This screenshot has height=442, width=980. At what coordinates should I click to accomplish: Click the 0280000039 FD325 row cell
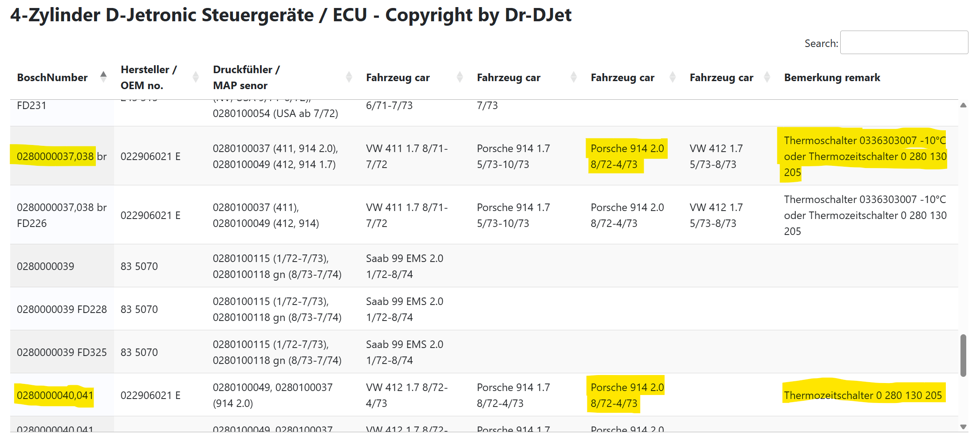[x=62, y=352]
